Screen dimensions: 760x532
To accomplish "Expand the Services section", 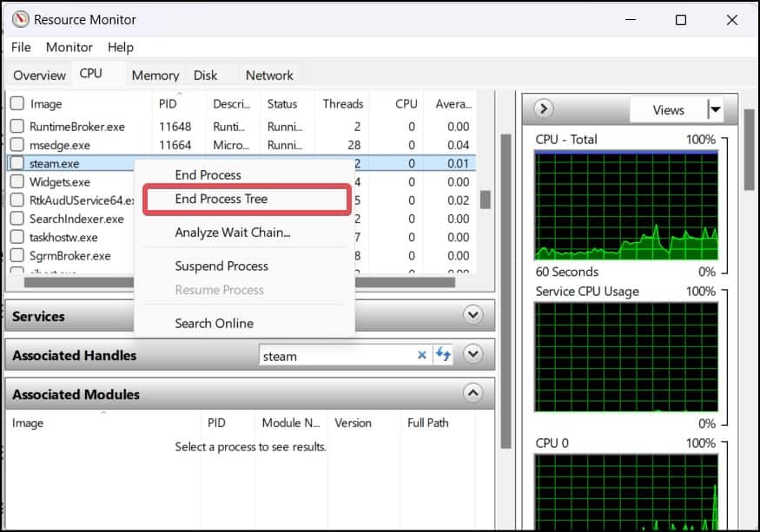I will click(x=473, y=315).
